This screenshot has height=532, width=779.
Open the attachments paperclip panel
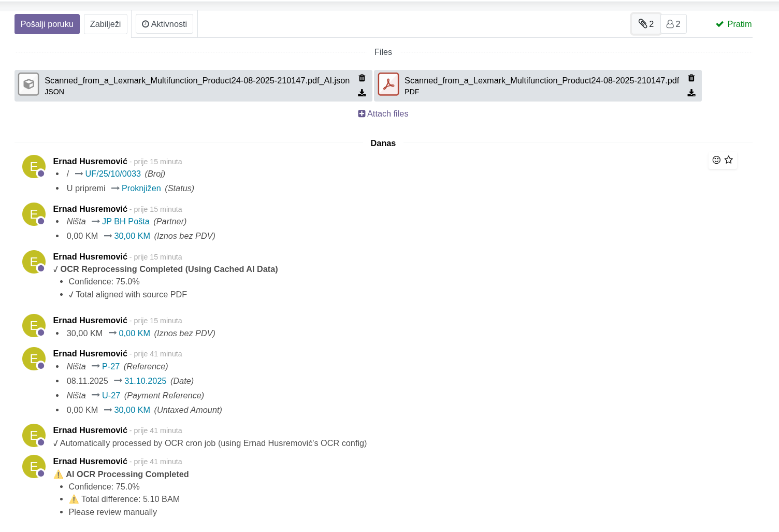(645, 24)
